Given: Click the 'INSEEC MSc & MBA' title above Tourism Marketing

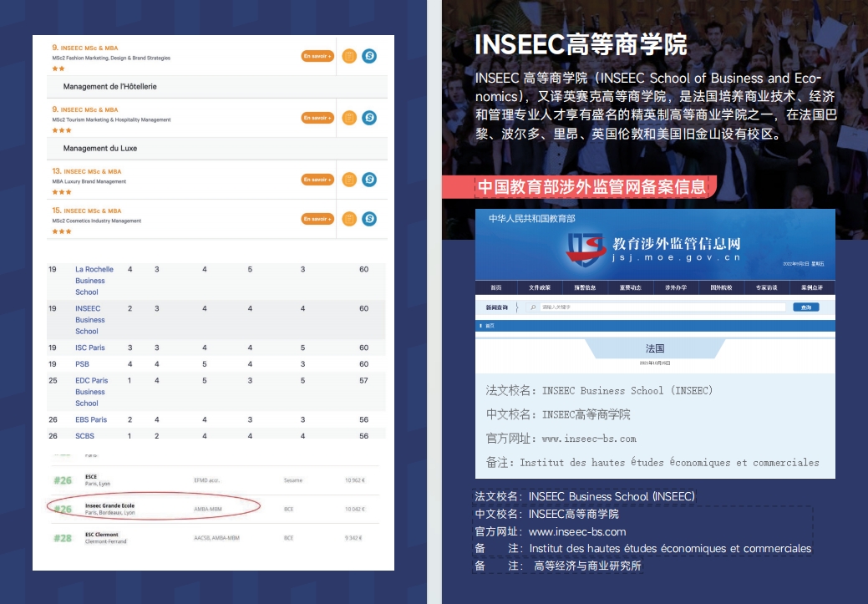Looking at the screenshot, I should tap(84, 109).
